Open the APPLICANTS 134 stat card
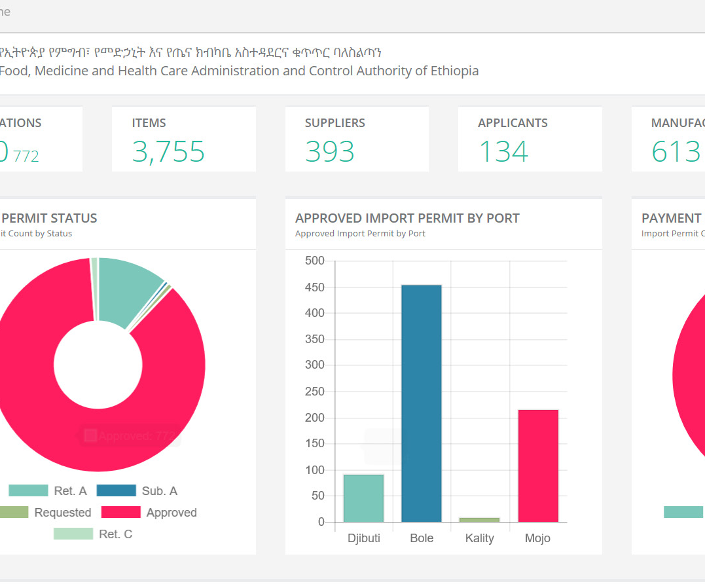Viewport: 705px width, 588px height. (x=530, y=139)
